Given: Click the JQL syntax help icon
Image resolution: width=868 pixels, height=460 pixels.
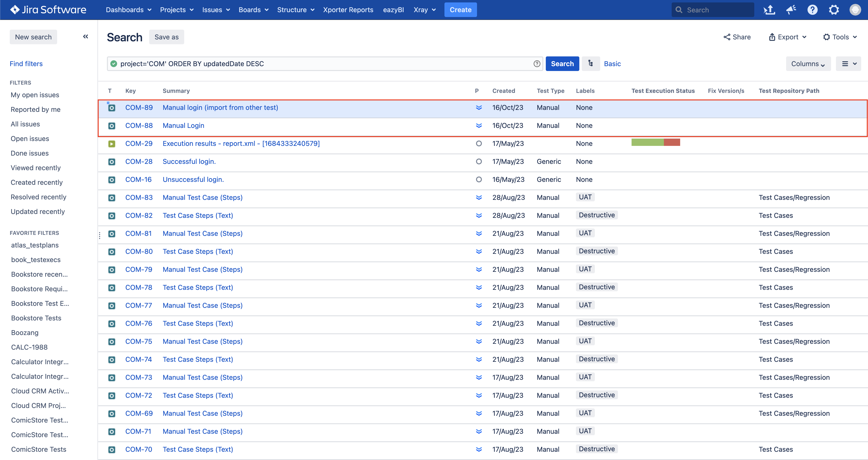Looking at the screenshot, I should (537, 64).
